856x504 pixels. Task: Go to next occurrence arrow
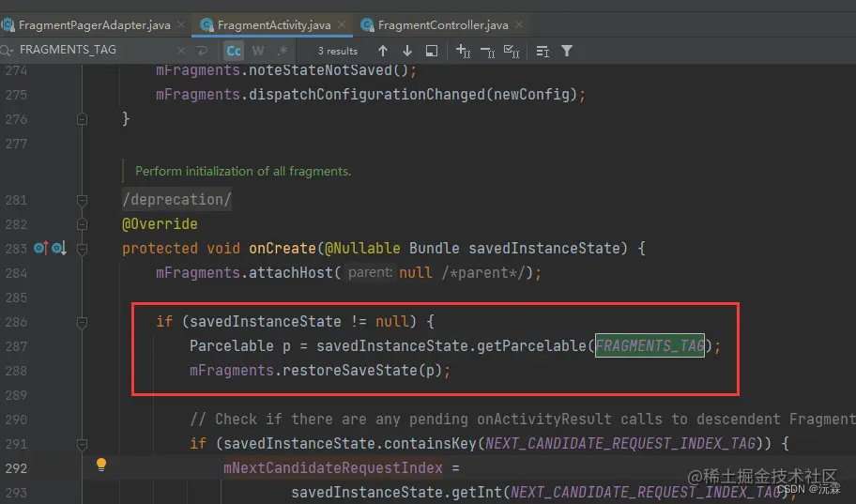tap(407, 51)
